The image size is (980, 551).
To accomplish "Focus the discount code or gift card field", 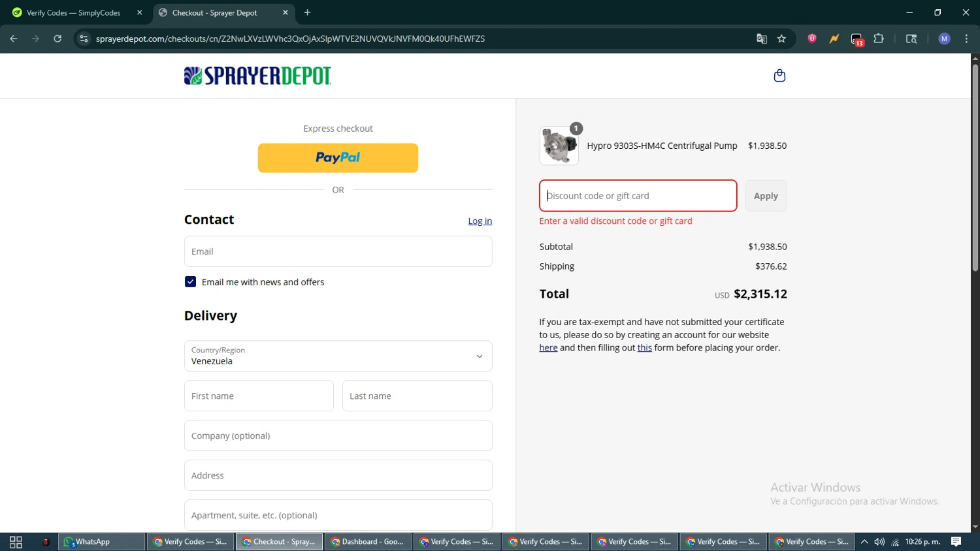I will tap(638, 196).
